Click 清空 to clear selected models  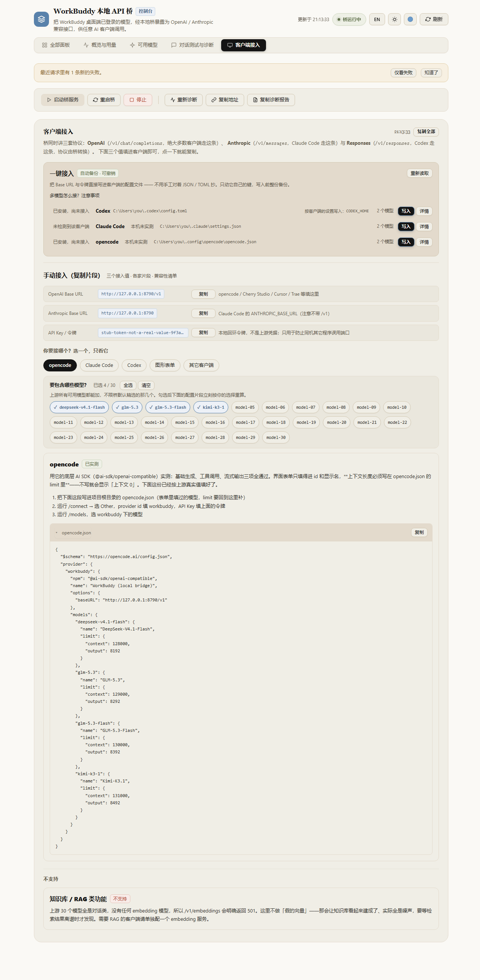pos(146,385)
